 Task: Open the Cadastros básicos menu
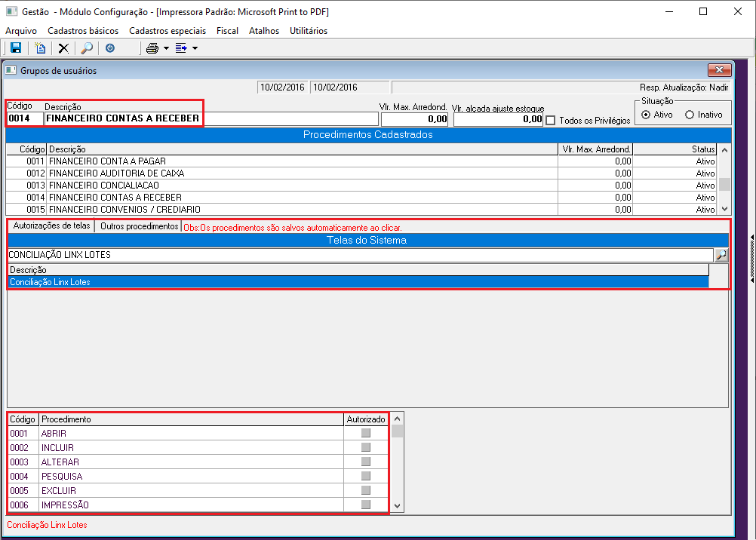coord(83,31)
